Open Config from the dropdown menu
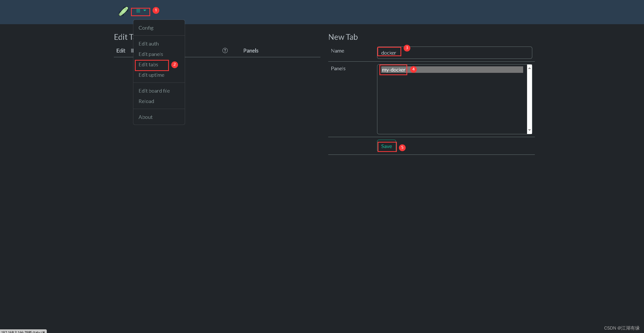The height and width of the screenshot is (333, 644). [146, 28]
